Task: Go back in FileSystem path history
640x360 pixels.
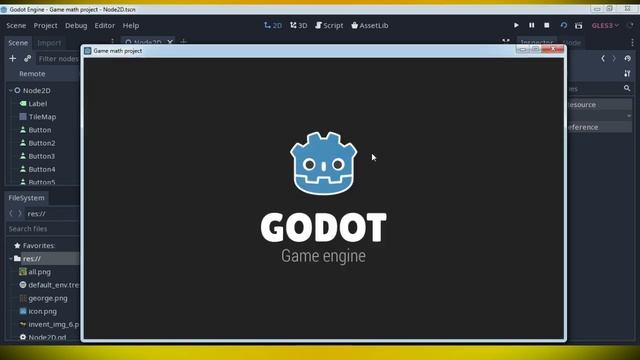Action: coord(11,213)
